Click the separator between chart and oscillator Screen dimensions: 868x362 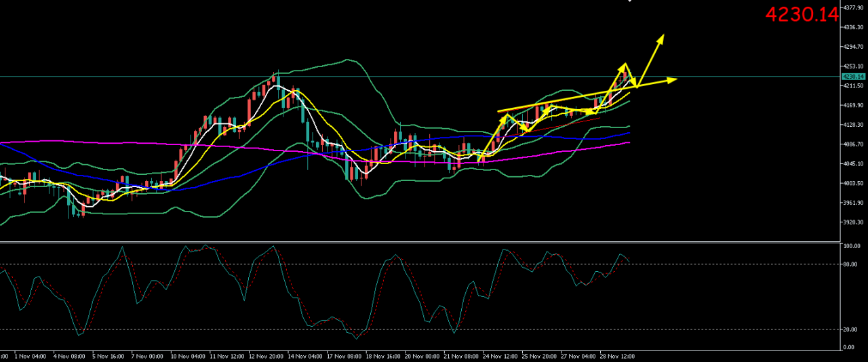[420, 241]
